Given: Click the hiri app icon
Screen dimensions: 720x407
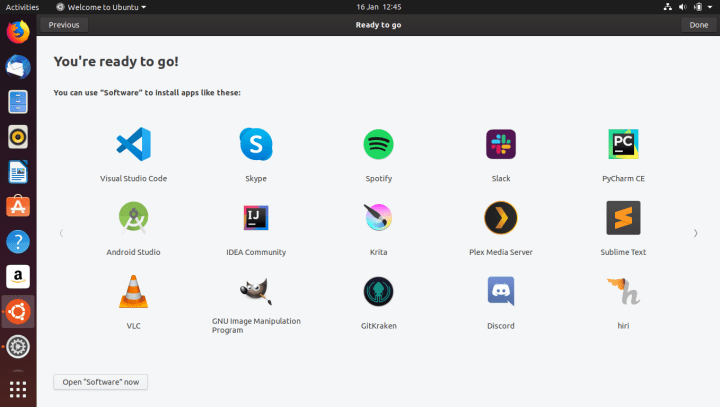Looking at the screenshot, I should (623, 291).
